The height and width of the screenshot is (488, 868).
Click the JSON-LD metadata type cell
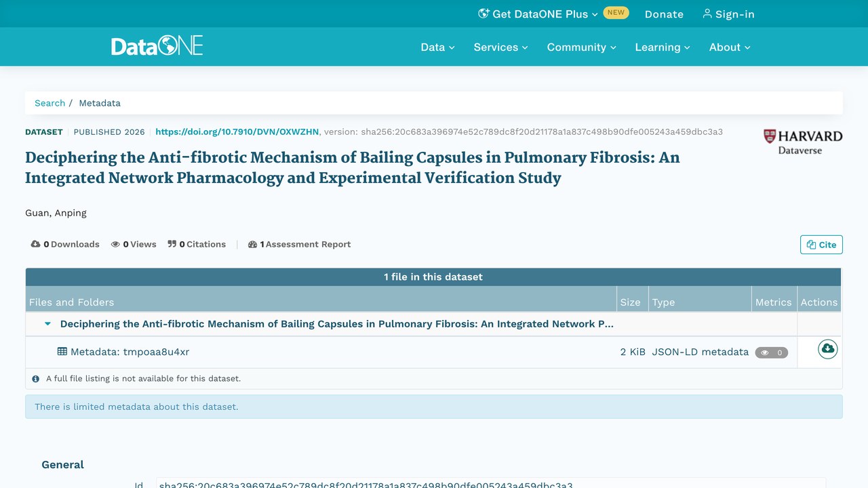[x=701, y=352]
